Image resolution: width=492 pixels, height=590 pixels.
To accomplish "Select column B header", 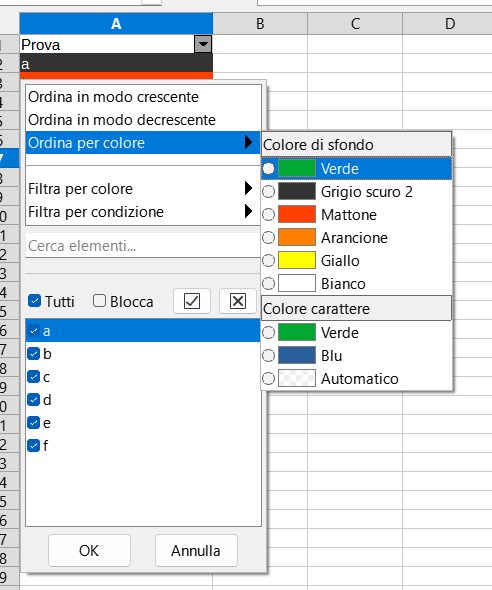I will (260, 23).
